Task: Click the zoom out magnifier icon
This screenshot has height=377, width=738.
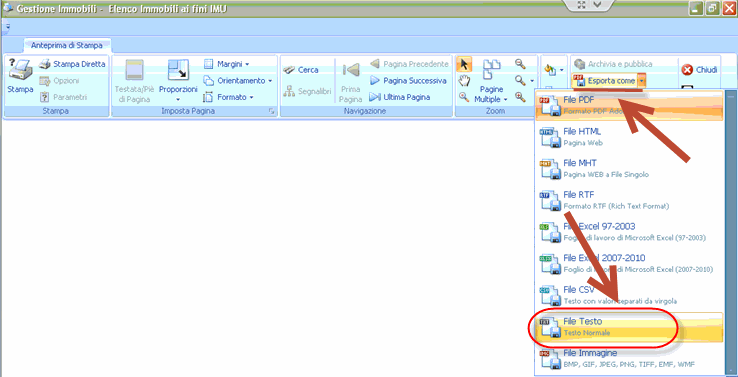Action: pos(520,64)
